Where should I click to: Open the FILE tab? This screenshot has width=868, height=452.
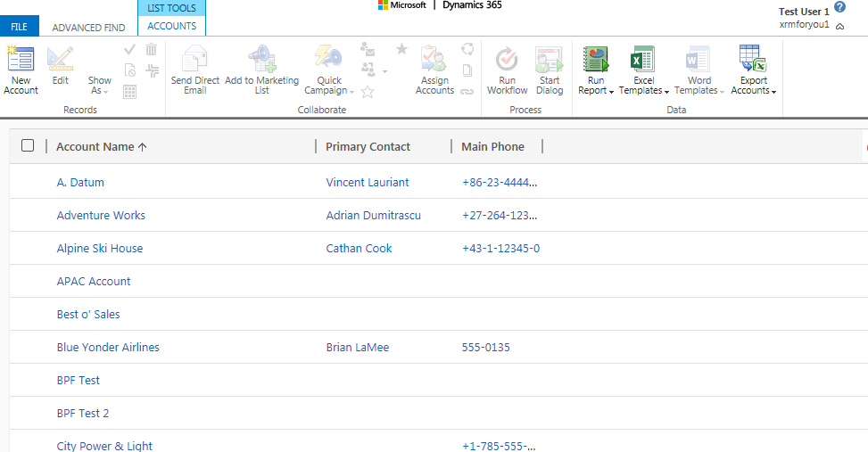pos(20,27)
